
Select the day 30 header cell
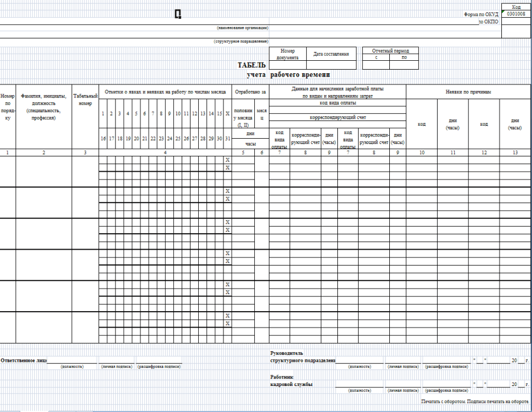(219, 139)
